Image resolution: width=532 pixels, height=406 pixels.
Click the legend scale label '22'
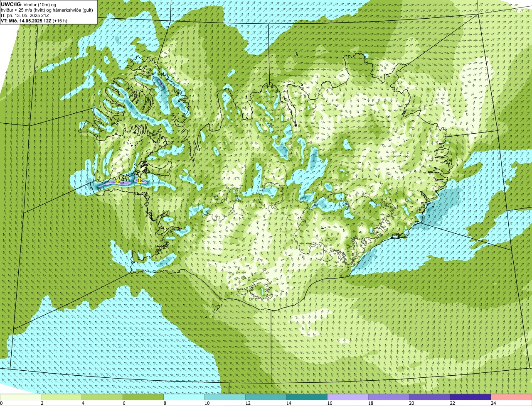(x=452, y=403)
